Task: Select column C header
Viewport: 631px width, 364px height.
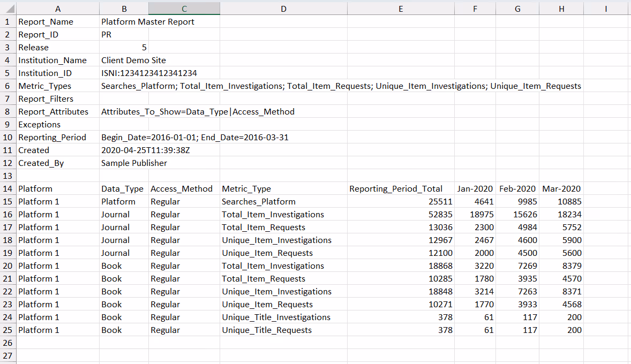Action: pos(184,9)
